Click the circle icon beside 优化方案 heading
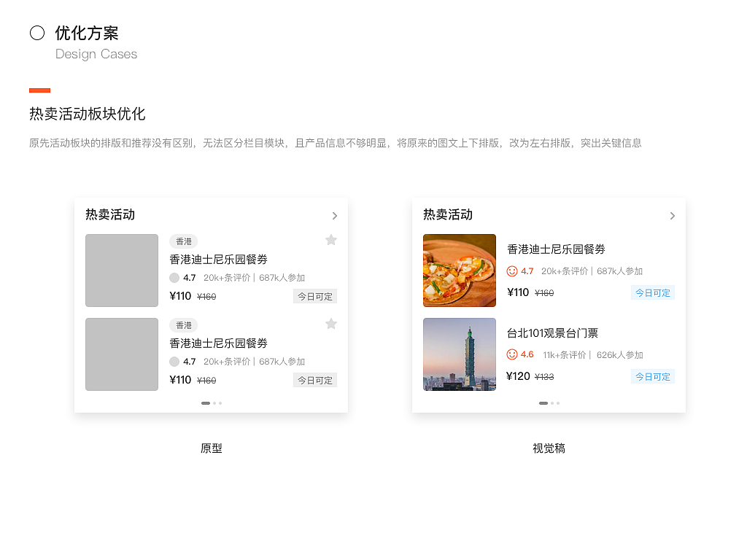Screen dimensions: 747x560 coord(36,33)
